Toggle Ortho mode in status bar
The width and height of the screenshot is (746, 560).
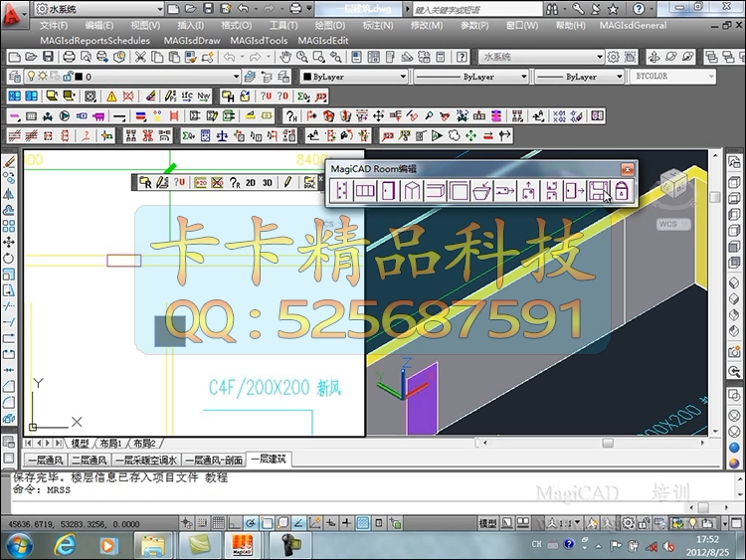(x=235, y=523)
